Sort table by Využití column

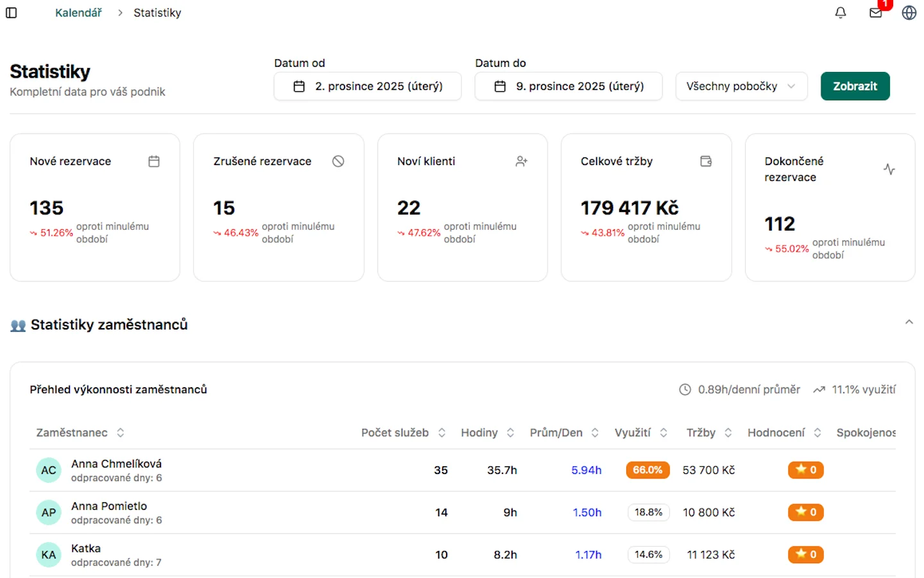[641, 433]
